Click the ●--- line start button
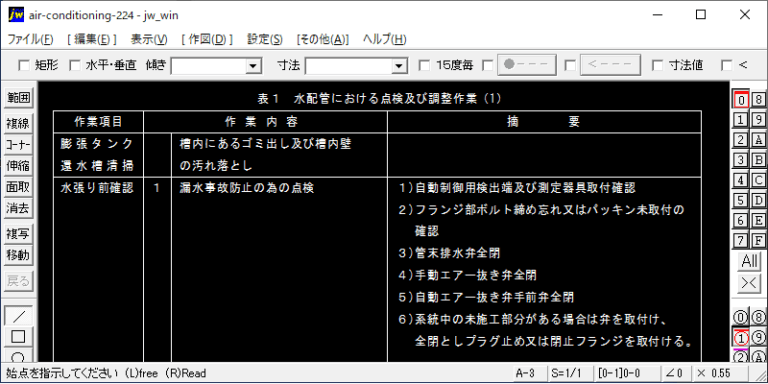This screenshot has height=384, width=768. (527, 65)
